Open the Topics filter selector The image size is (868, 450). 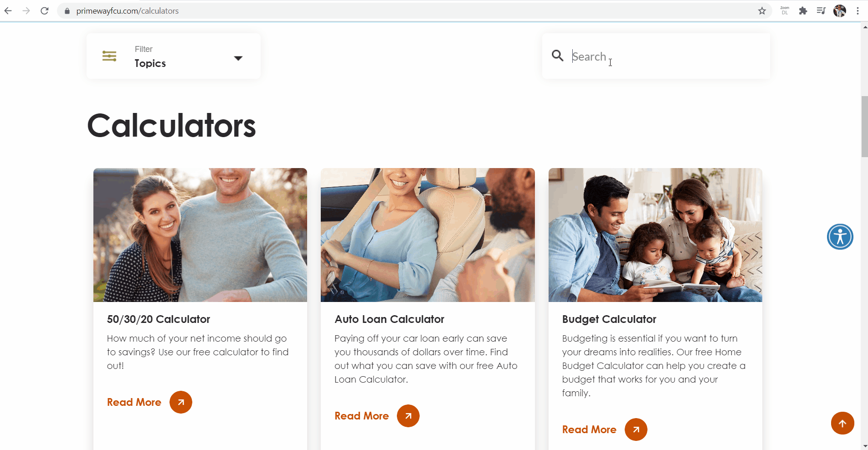tap(173, 56)
